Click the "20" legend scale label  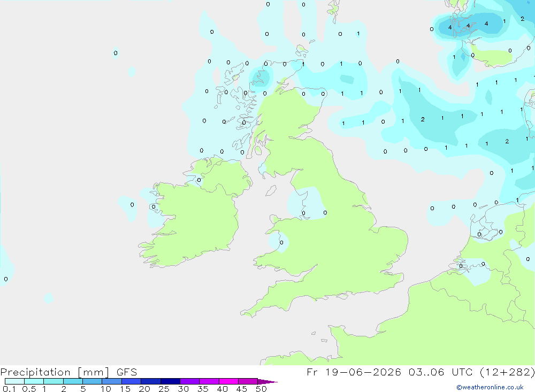click(144, 389)
